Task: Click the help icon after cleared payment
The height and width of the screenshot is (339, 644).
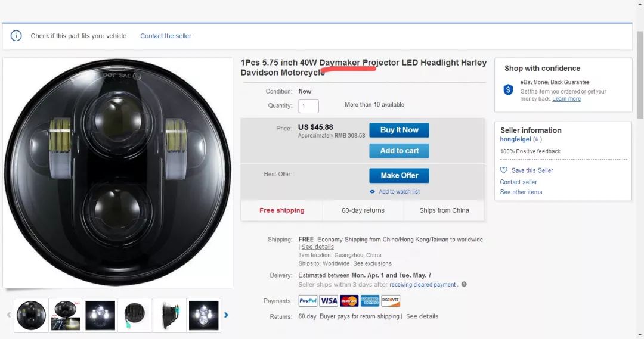Action: (x=464, y=285)
